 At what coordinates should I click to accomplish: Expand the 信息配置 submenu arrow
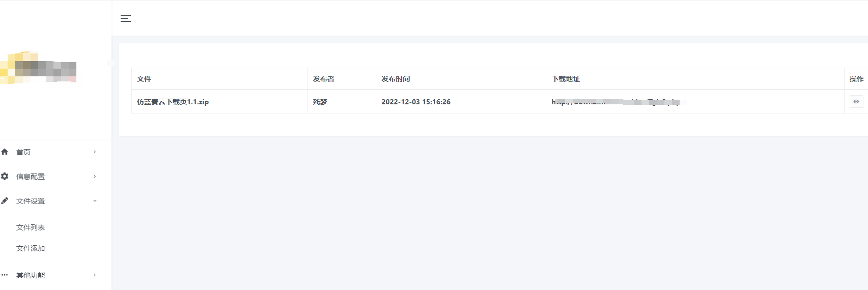(x=95, y=176)
